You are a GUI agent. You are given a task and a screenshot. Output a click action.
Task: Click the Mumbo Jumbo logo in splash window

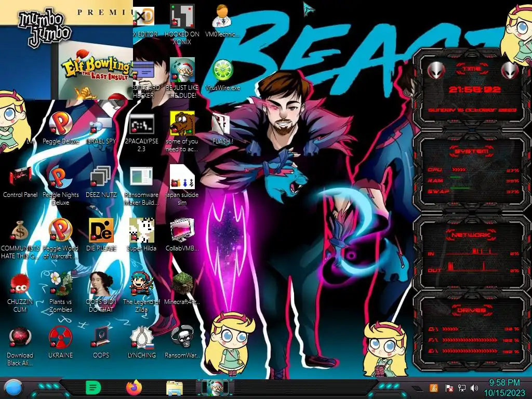(45, 28)
